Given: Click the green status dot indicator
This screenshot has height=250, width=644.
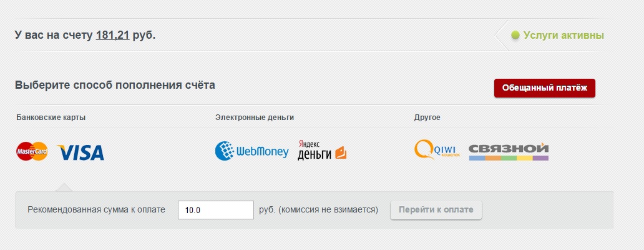Looking at the screenshot, I should [x=515, y=36].
